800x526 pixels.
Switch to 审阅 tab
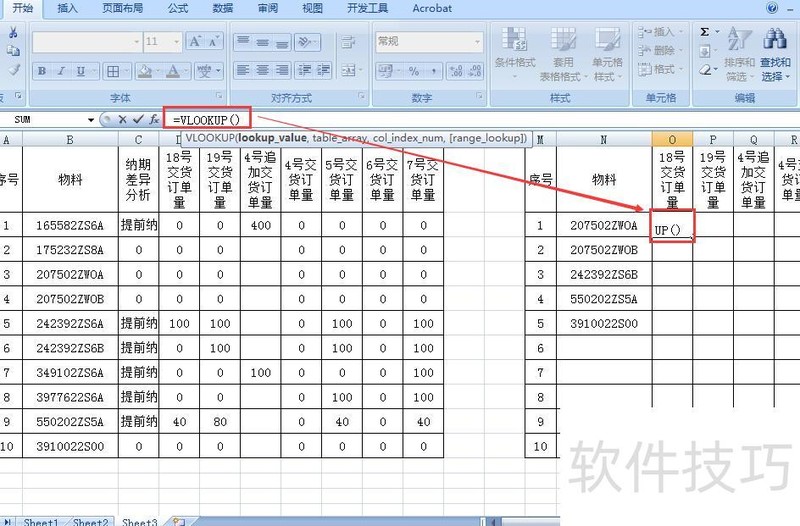point(267,8)
